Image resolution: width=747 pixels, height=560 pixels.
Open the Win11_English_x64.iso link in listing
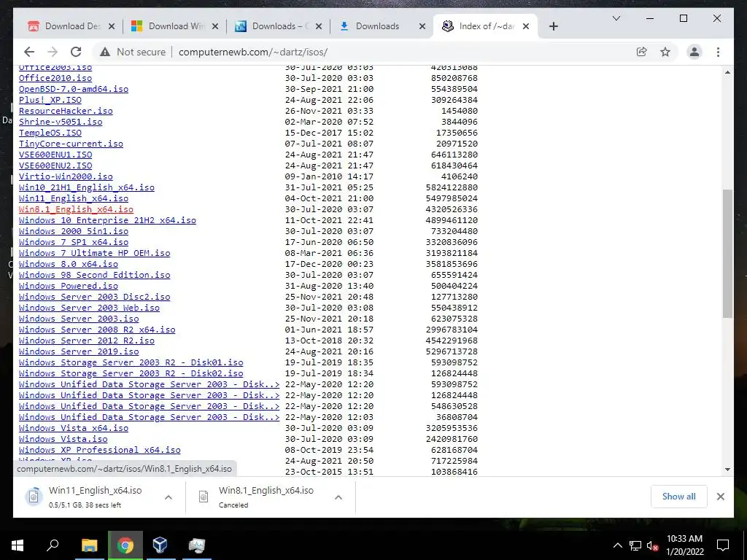(74, 198)
